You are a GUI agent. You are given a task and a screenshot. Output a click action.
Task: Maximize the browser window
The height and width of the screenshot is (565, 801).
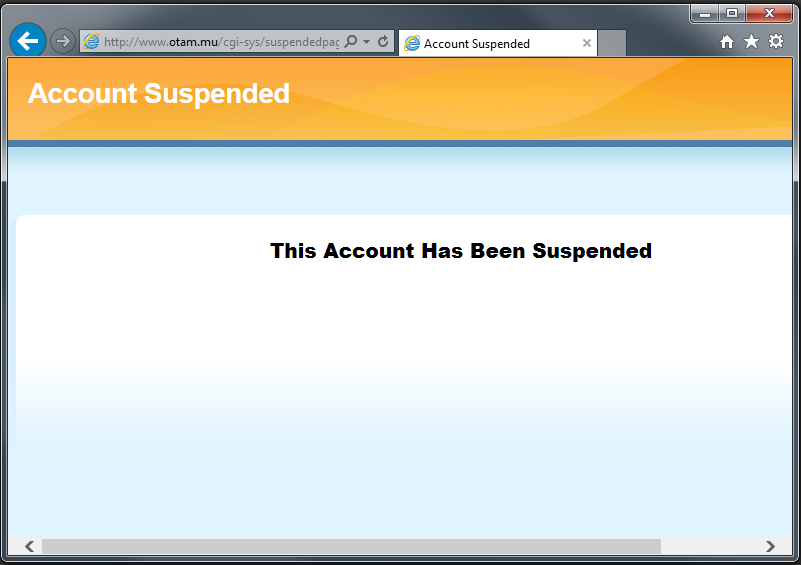coord(732,13)
